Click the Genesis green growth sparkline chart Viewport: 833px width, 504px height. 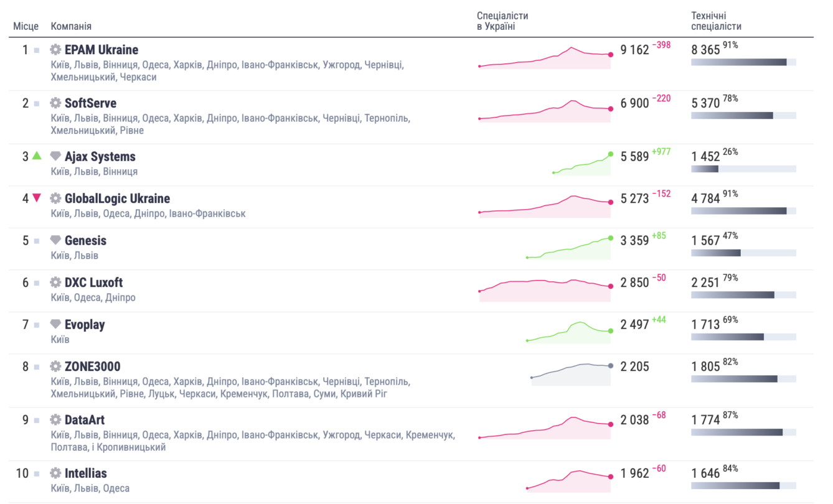pyautogui.click(x=568, y=248)
